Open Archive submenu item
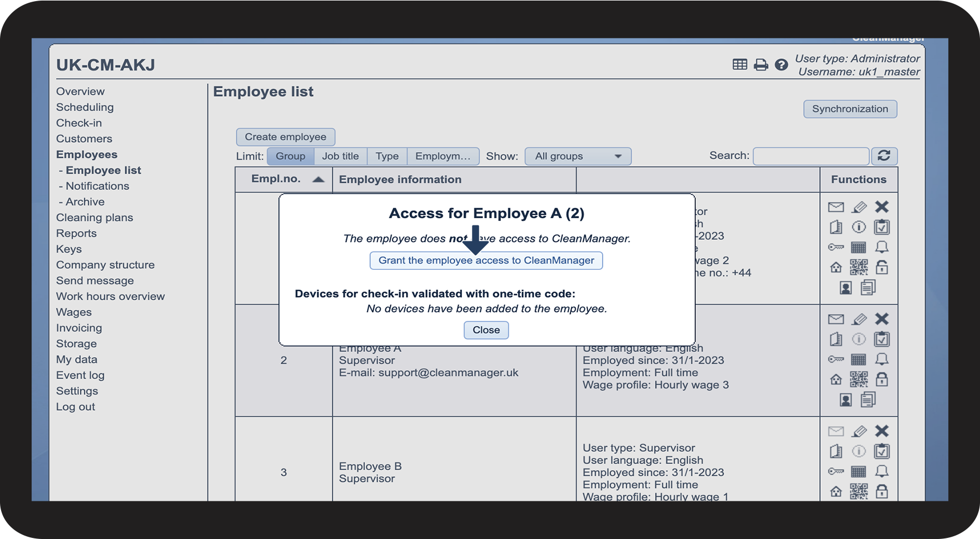980x539 pixels. [x=85, y=202]
